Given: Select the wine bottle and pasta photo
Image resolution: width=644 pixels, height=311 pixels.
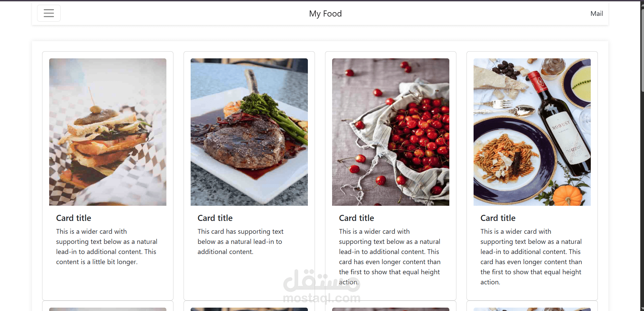Looking at the screenshot, I should click(532, 132).
